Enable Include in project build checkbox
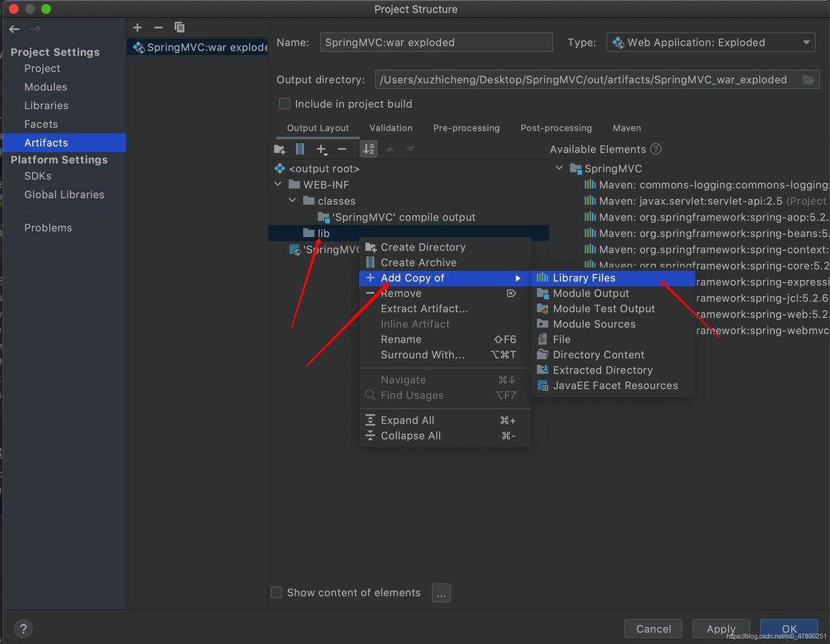Viewport: 830px width, 644px height. tap(284, 104)
